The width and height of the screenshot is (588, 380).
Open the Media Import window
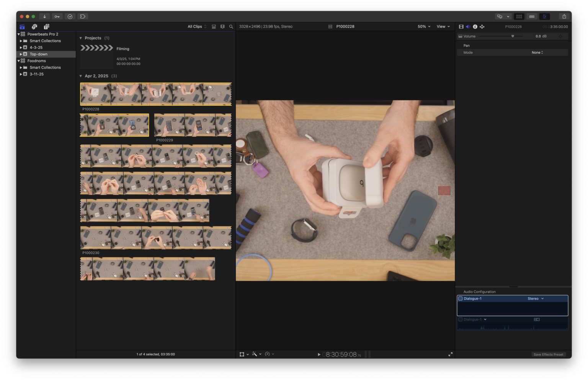[x=45, y=16]
